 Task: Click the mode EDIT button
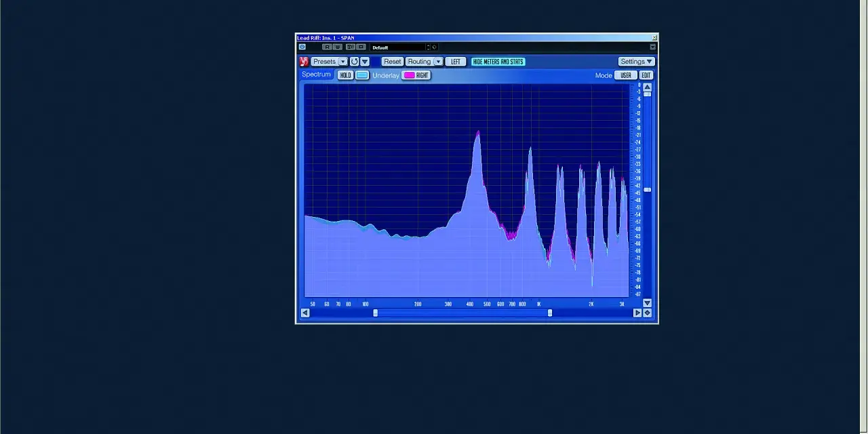[646, 75]
